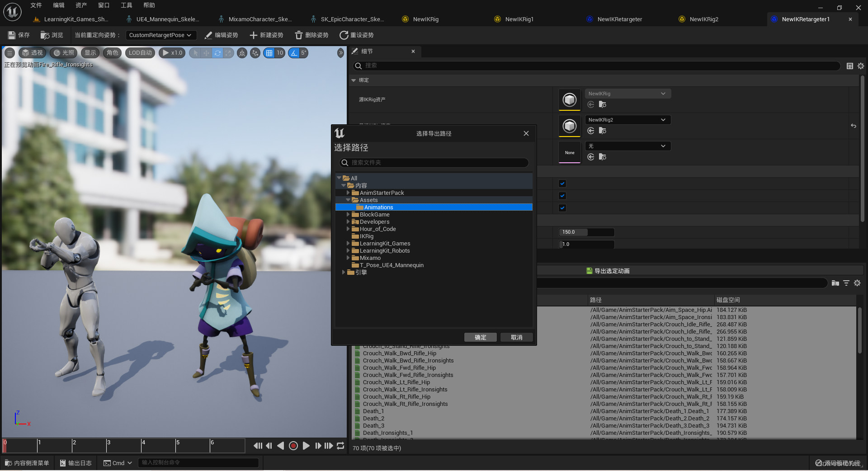This screenshot has height=471, width=868.
Task: Click 确定 confirm button in dialog
Action: click(x=480, y=337)
